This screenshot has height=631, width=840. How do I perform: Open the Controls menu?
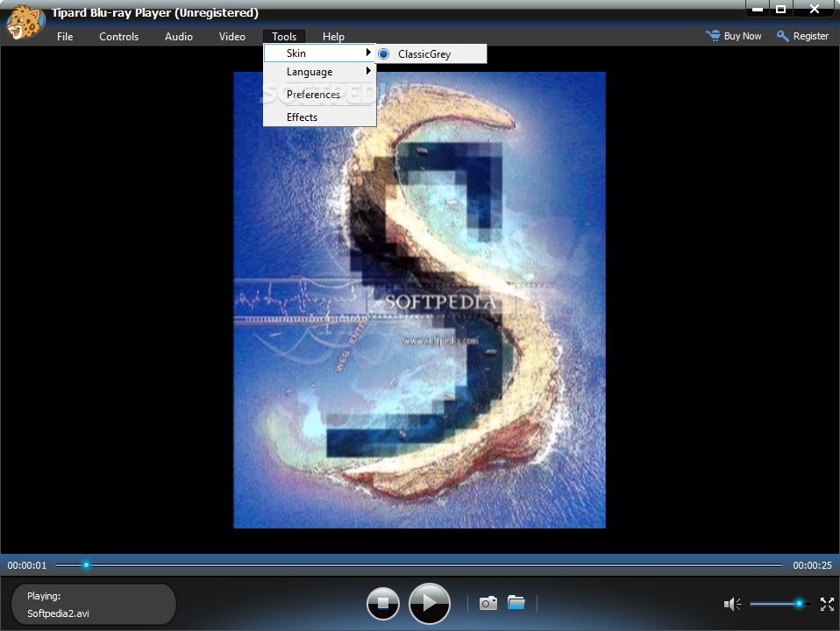119,37
